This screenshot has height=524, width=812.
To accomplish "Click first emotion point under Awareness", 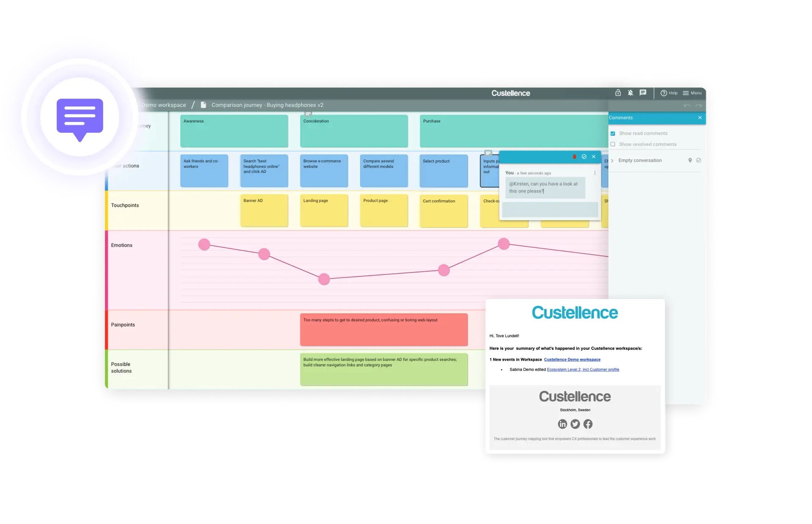I will coord(204,244).
